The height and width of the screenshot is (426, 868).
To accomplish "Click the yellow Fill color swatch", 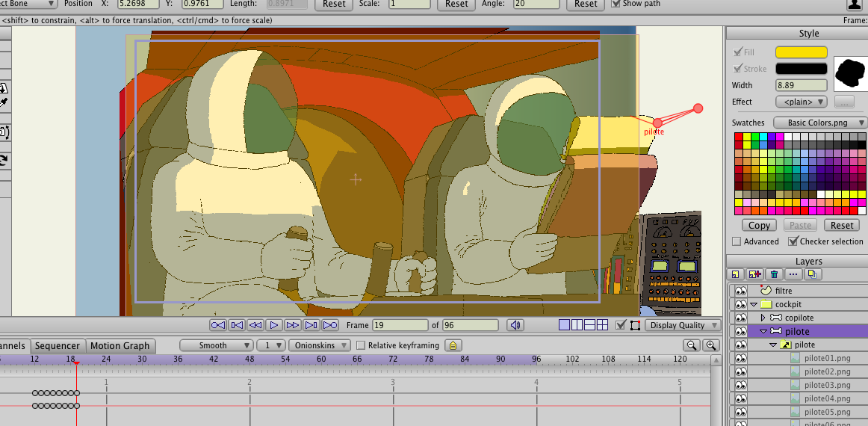I will point(801,52).
